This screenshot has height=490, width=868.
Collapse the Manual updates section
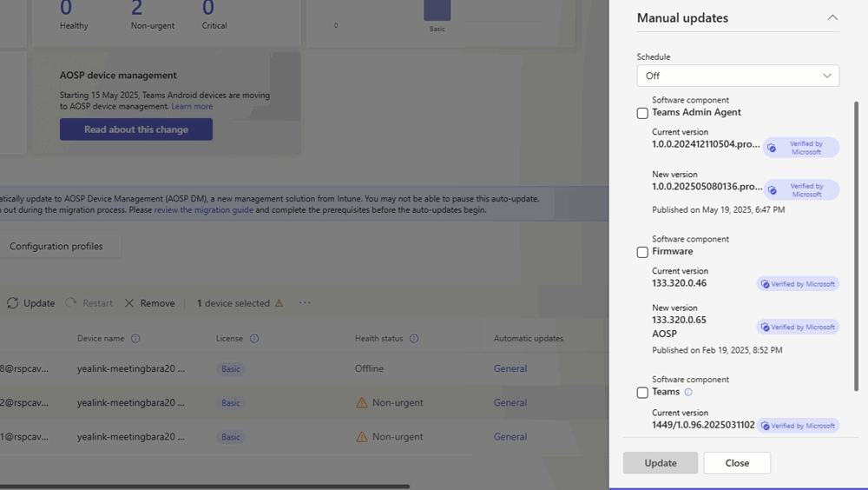(832, 17)
